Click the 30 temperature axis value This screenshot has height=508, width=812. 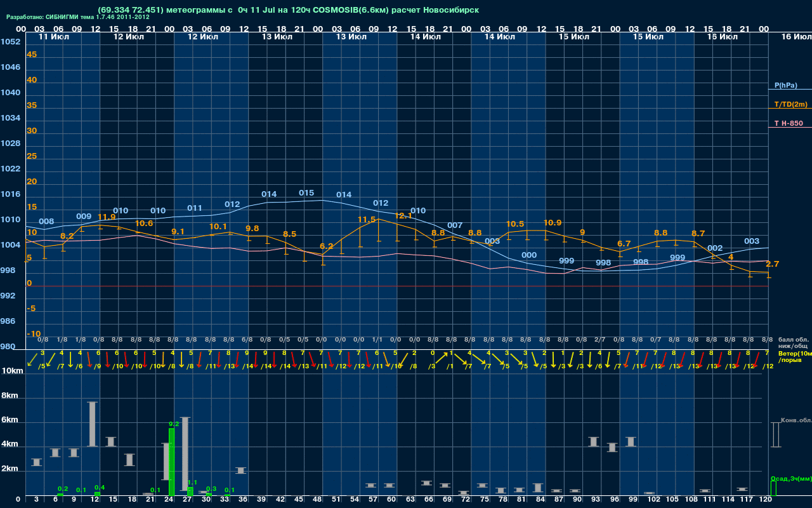(32, 131)
